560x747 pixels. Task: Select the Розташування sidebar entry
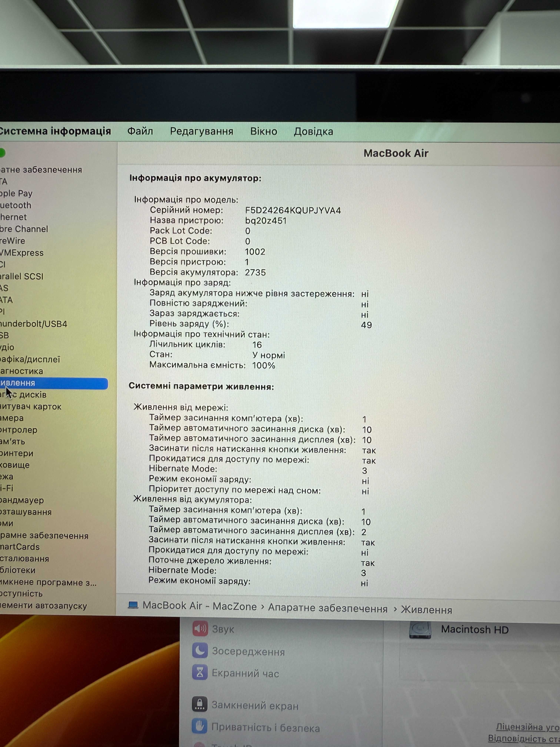[x=26, y=512]
